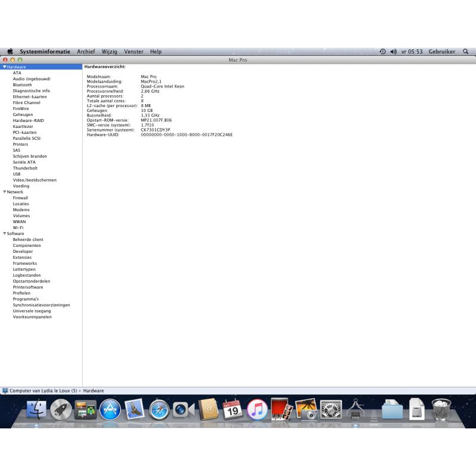Click the Hardware item in the path bar
Image resolution: width=476 pixels, height=476 pixels.
click(93, 391)
